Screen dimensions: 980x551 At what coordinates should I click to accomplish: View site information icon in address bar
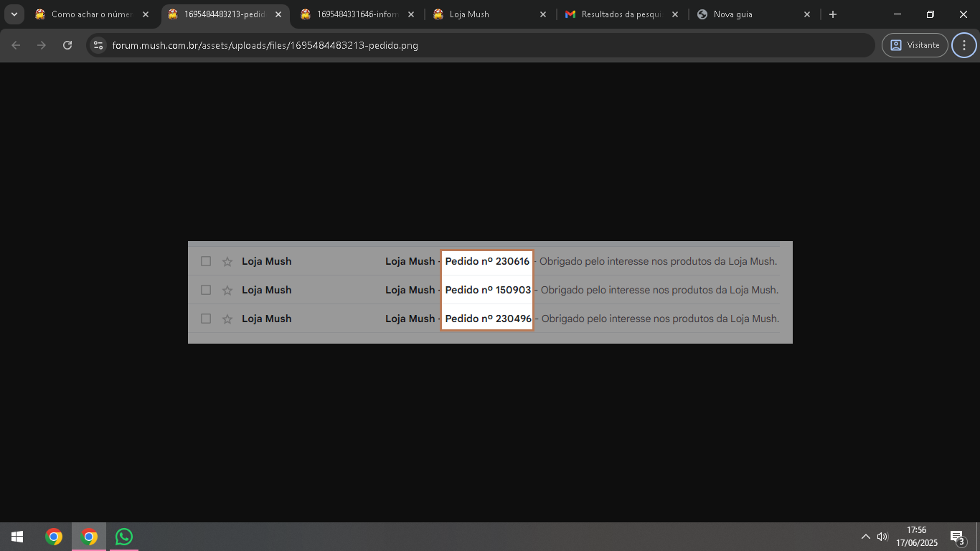point(98,45)
